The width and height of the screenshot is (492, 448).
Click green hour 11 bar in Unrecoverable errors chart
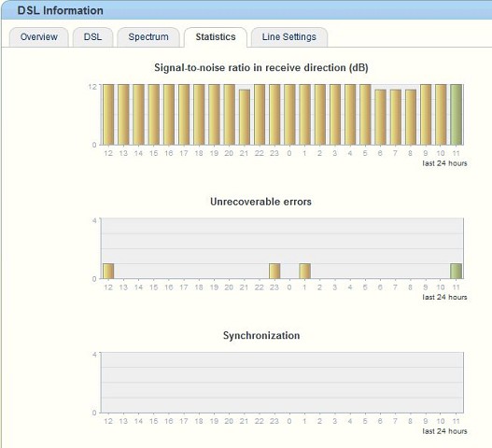click(x=456, y=271)
